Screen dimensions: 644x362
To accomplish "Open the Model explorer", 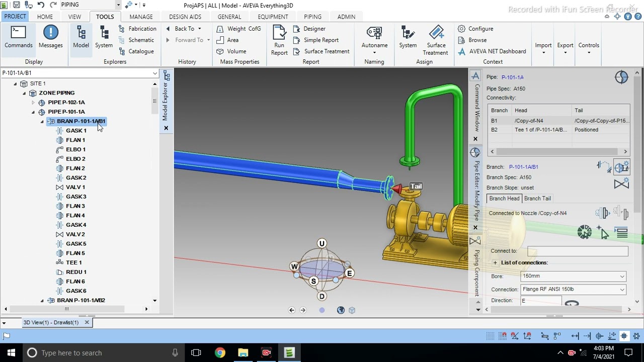I will (80, 38).
